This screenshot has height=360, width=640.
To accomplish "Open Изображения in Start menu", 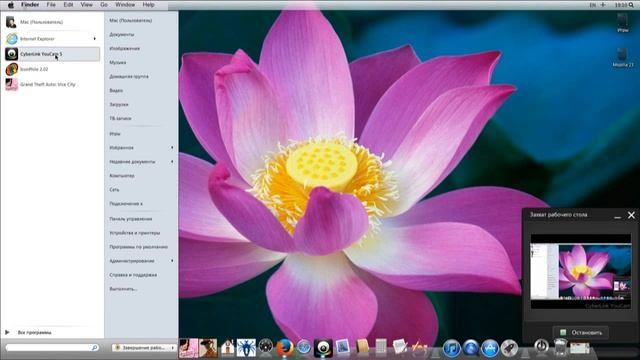I will tap(124, 49).
